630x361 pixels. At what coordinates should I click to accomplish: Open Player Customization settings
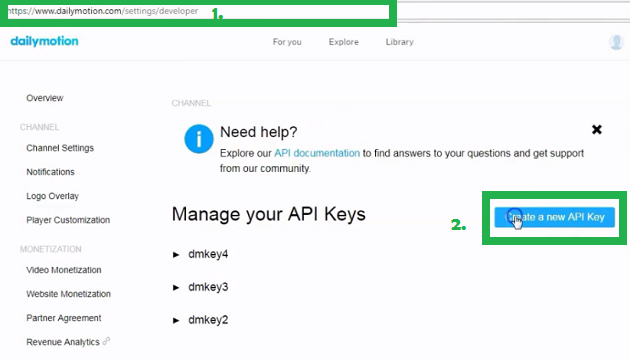coord(68,220)
